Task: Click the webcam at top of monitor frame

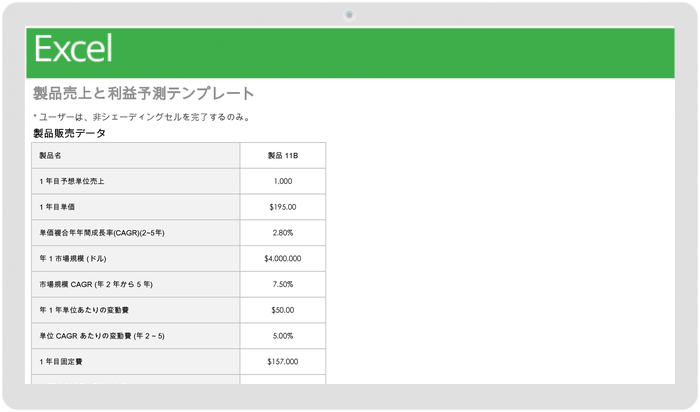Action: click(350, 15)
